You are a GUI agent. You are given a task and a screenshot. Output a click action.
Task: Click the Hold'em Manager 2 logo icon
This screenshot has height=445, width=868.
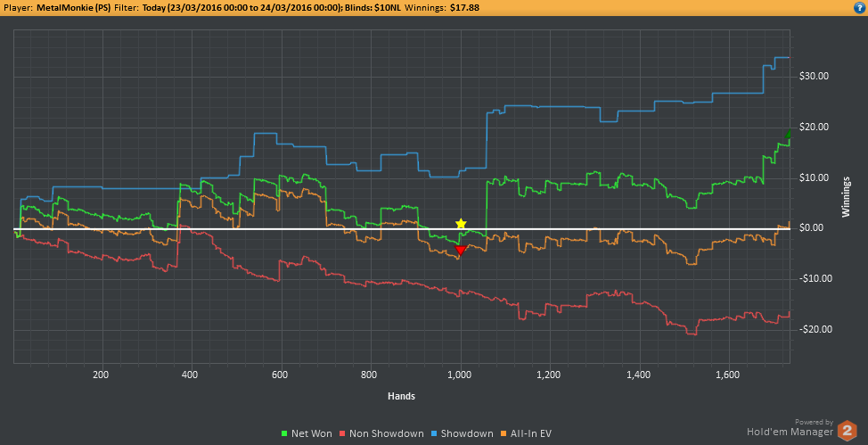(847, 430)
